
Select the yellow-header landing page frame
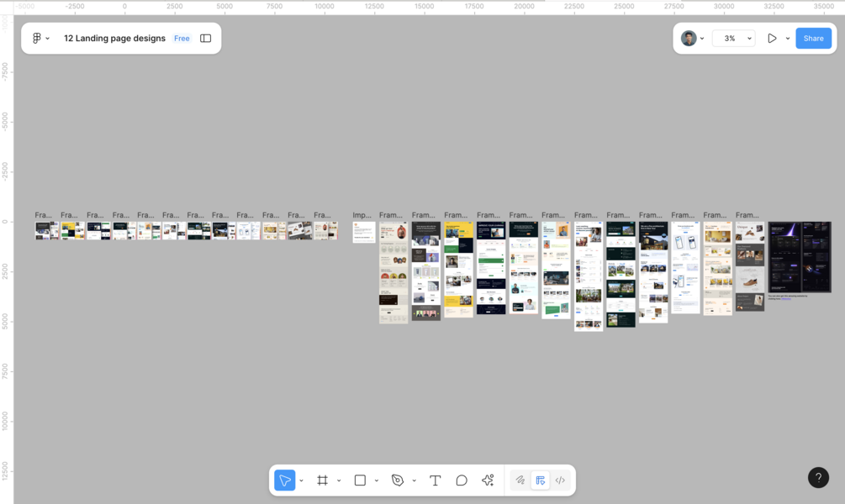point(458,270)
